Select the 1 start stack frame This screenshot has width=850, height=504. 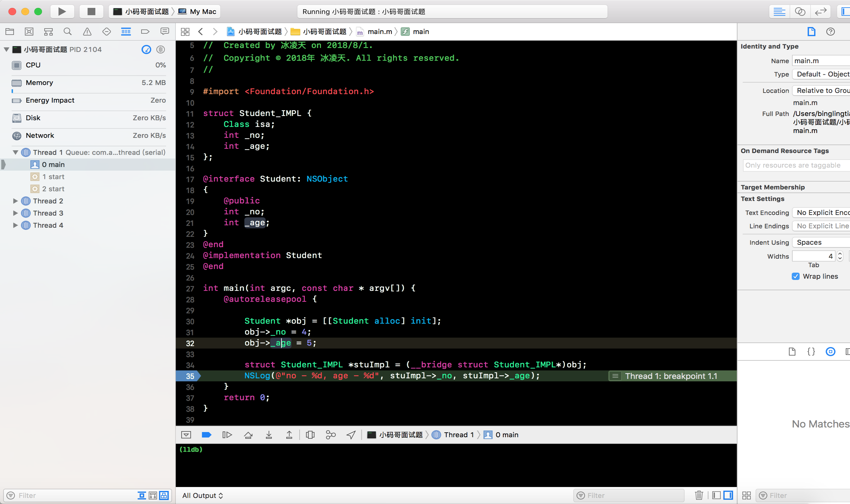point(53,177)
